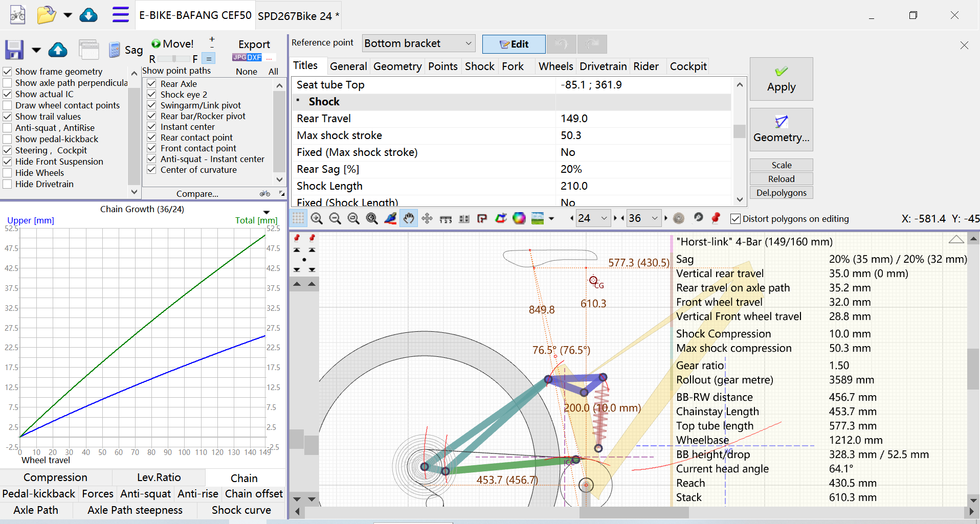Screen dimensions: 980x524
Task: Open the Chain Growth chart dropdown
Action: coord(266,212)
